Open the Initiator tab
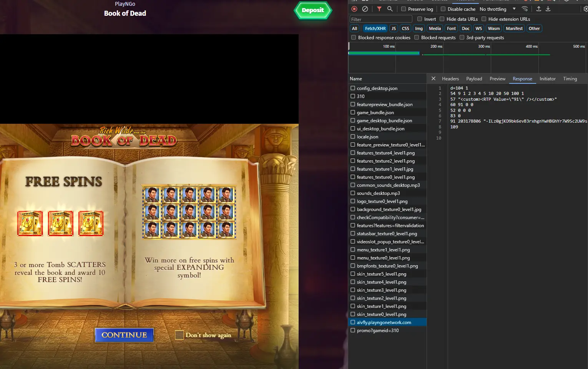The width and height of the screenshot is (588, 369). point(547,78)
